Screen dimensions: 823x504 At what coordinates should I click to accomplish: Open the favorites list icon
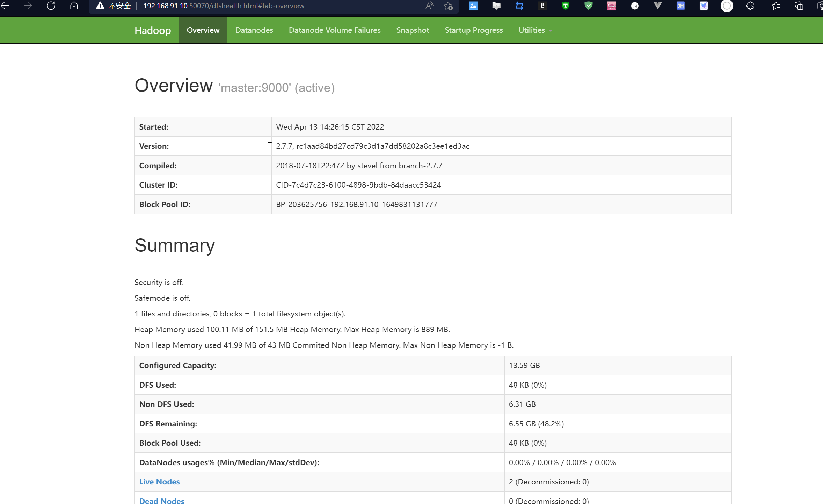[776, 6]
